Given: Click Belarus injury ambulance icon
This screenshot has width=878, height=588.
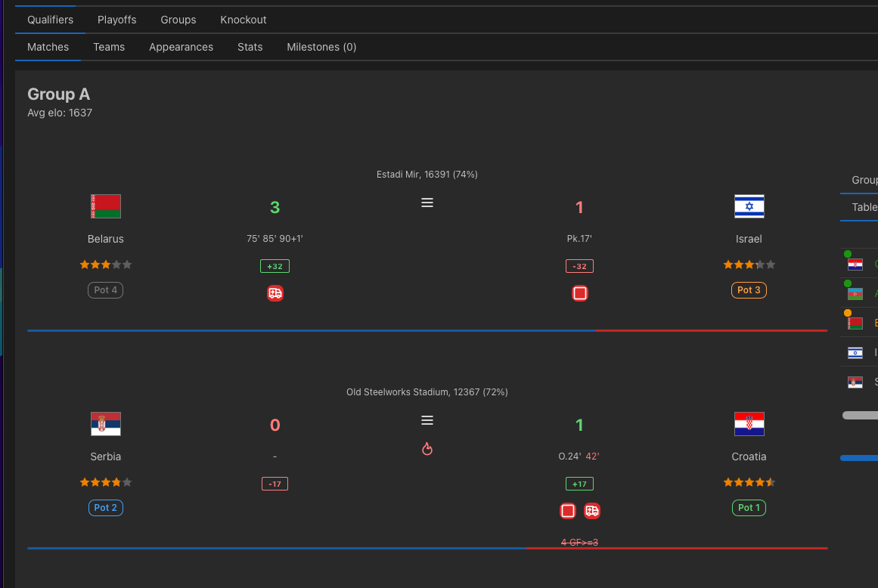Looking at the screenshot, I should pyautogui.click(x=275, y=293).
